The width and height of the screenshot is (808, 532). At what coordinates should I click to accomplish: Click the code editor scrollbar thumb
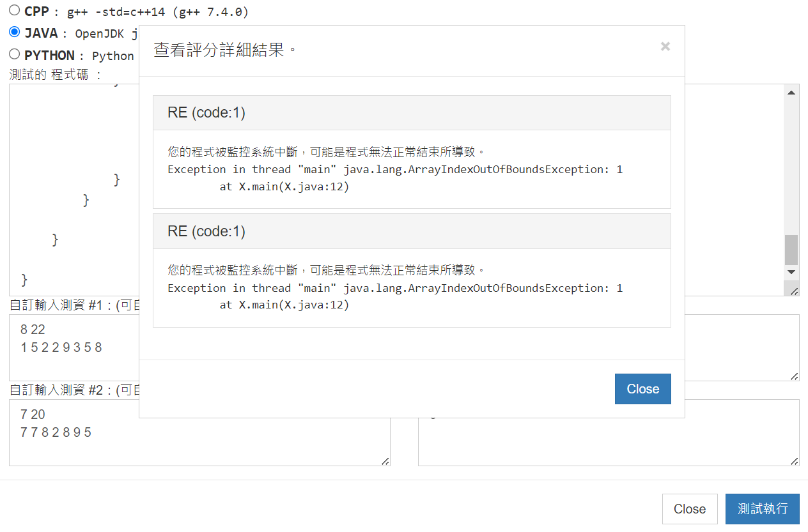(791, 250)
